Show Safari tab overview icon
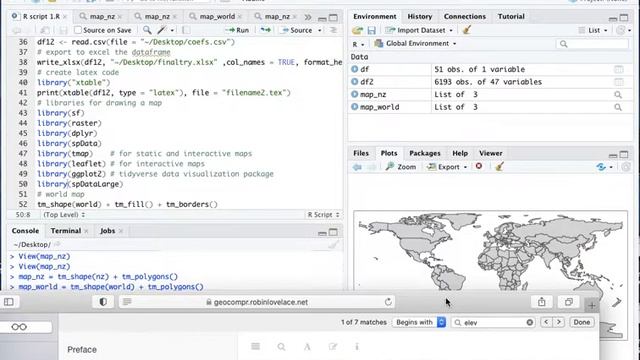 (569, 302)
